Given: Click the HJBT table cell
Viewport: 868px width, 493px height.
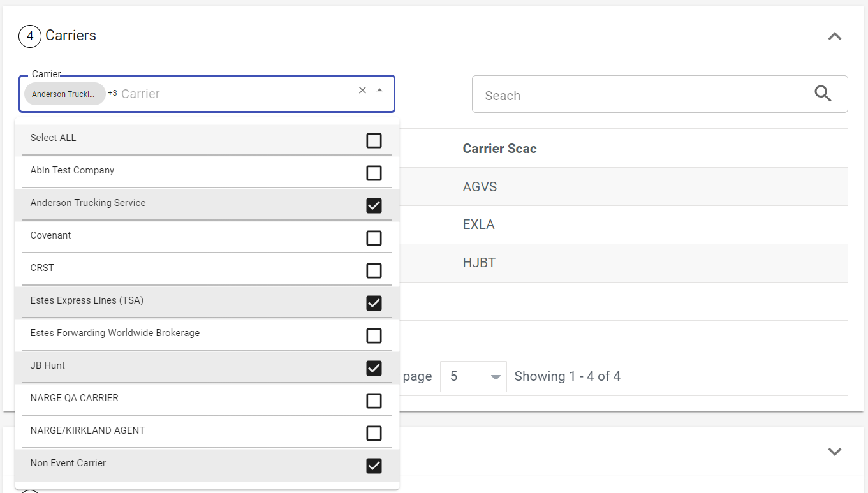Looking at the screenshot, I should tap(651, 263).
